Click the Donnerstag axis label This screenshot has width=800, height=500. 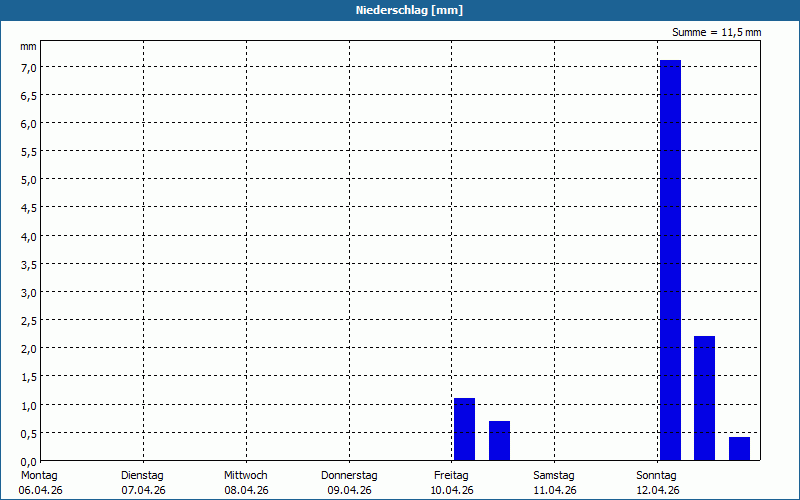tap(349, 476)
